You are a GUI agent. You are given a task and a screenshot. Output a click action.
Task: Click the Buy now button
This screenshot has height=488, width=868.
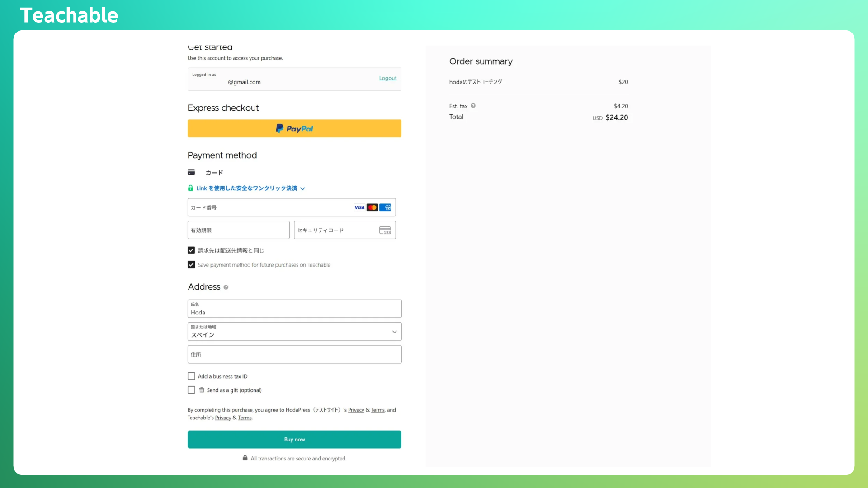[x=294, y=439]
